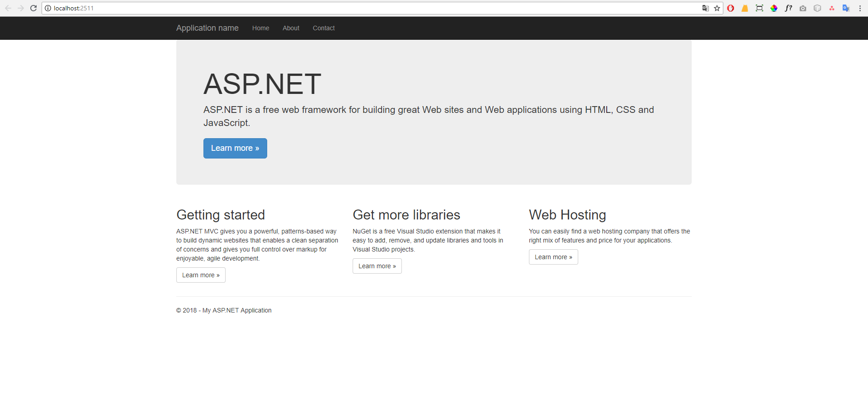Reload the page with the refresh icon
Viewport: 868px width, 401px height.
[x=33, y=8]
